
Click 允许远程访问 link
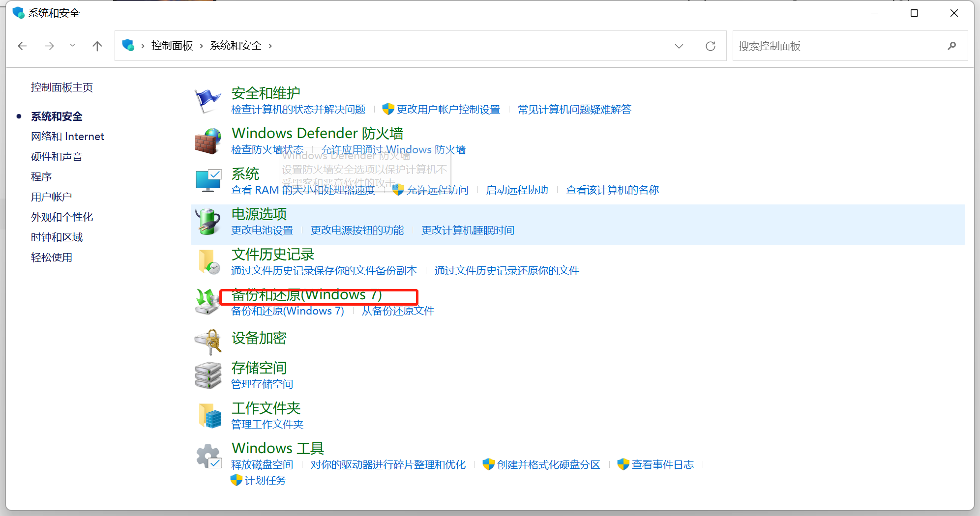pos(438,190)
